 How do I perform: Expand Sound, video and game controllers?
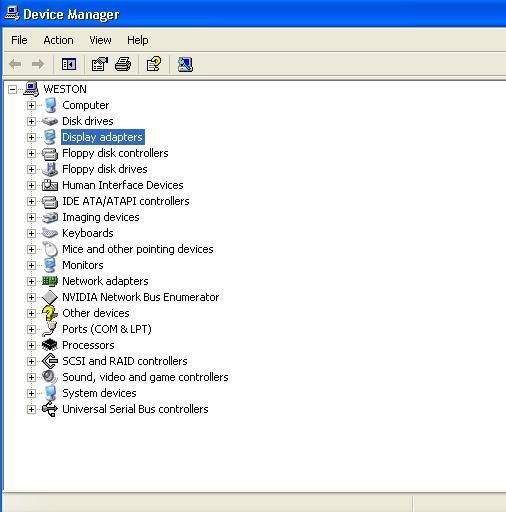(31, 377)
